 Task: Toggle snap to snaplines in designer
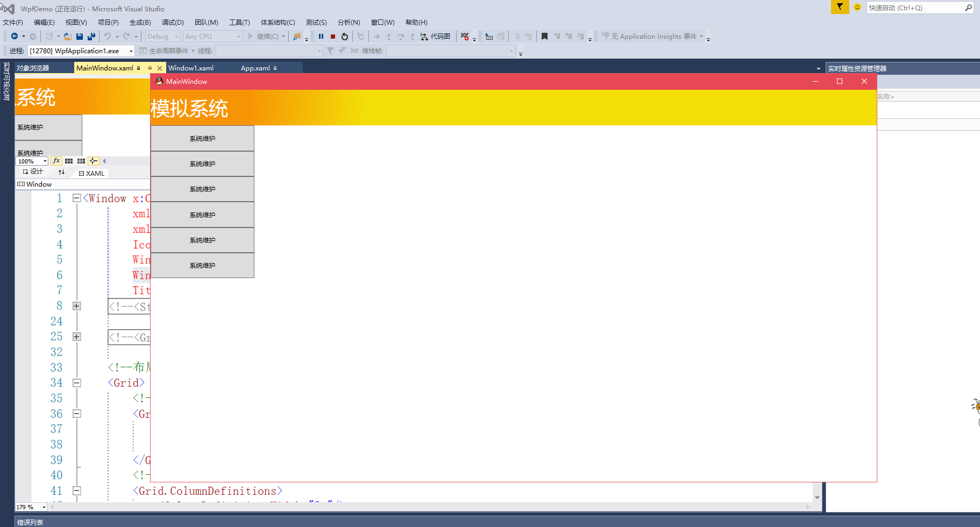(93, 161)
